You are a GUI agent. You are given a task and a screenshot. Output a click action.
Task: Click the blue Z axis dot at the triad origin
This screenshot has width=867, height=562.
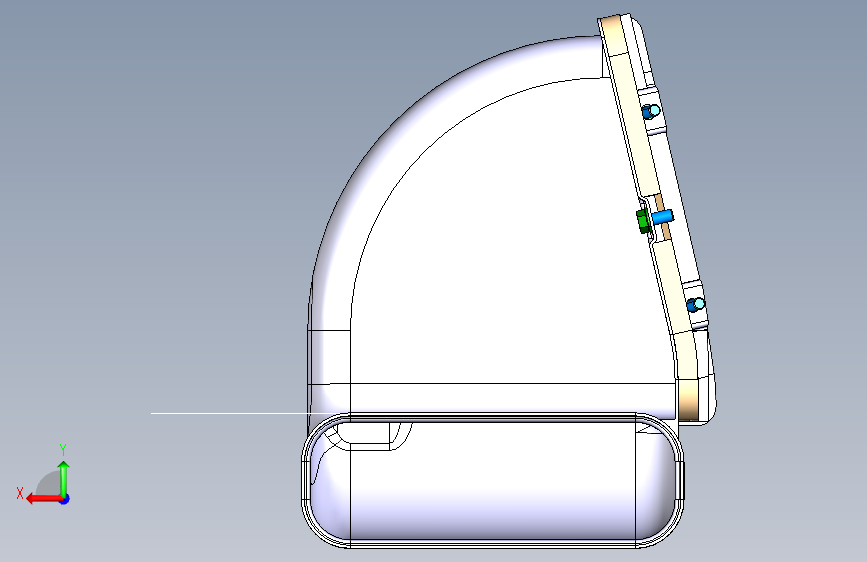coord(65,499)
